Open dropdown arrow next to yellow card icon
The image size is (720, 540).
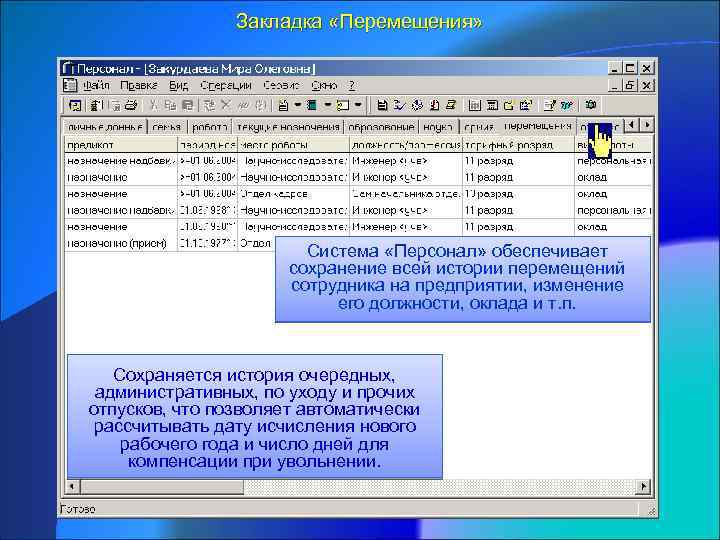[358, 105]
